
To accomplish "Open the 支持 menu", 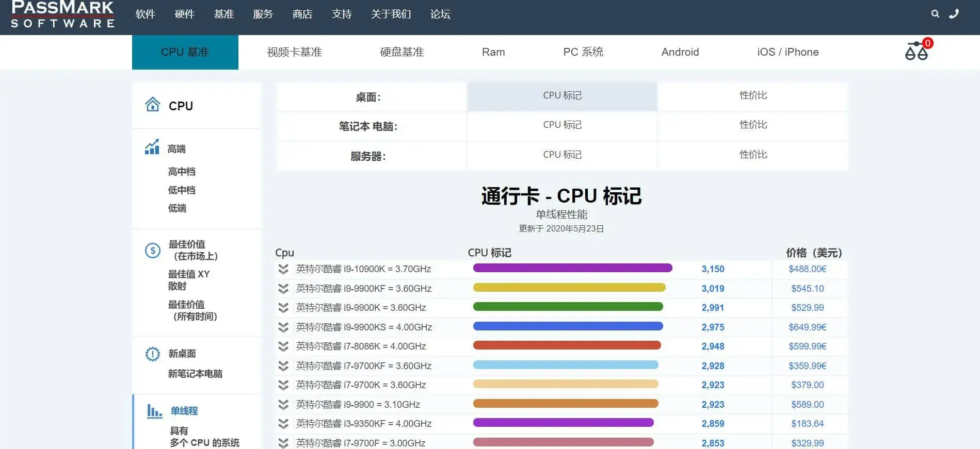I will click(342, 14).
